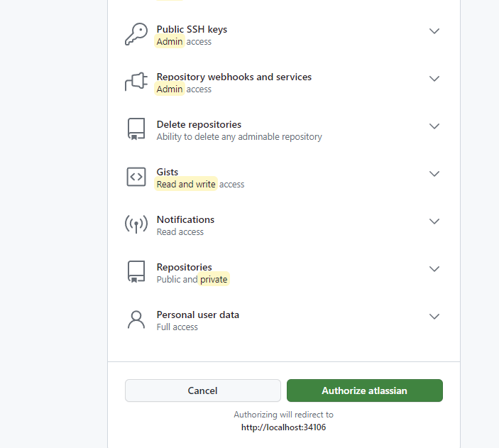Click the Public SSH keys heading
The image size is (499, 448).
coord(192,29)
